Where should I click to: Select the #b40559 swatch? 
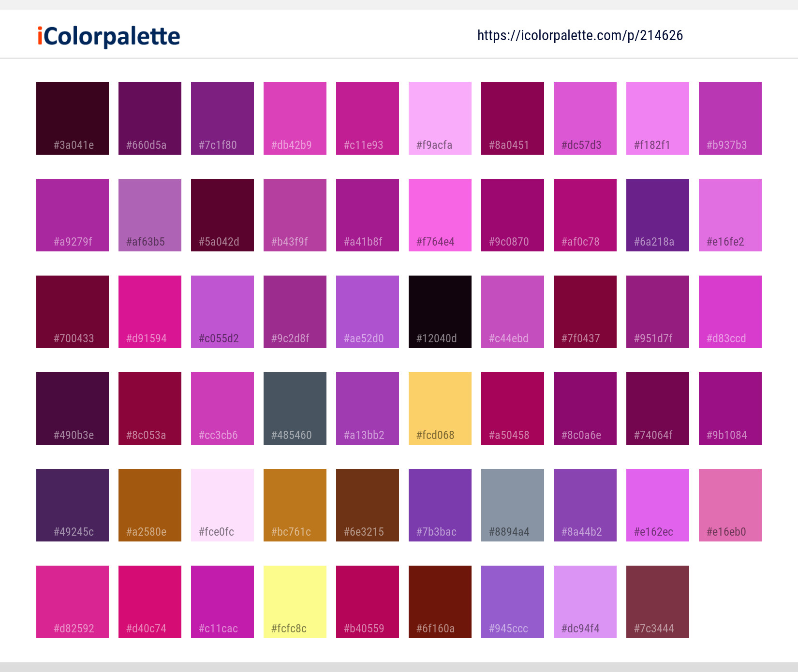tap(368, 602)
